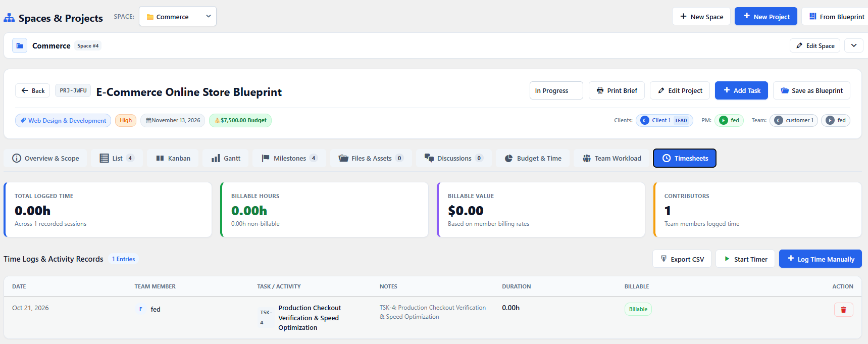Click the Billable Hours card
Viewport: 868px width, 344px height.
(x=324, y=210)
